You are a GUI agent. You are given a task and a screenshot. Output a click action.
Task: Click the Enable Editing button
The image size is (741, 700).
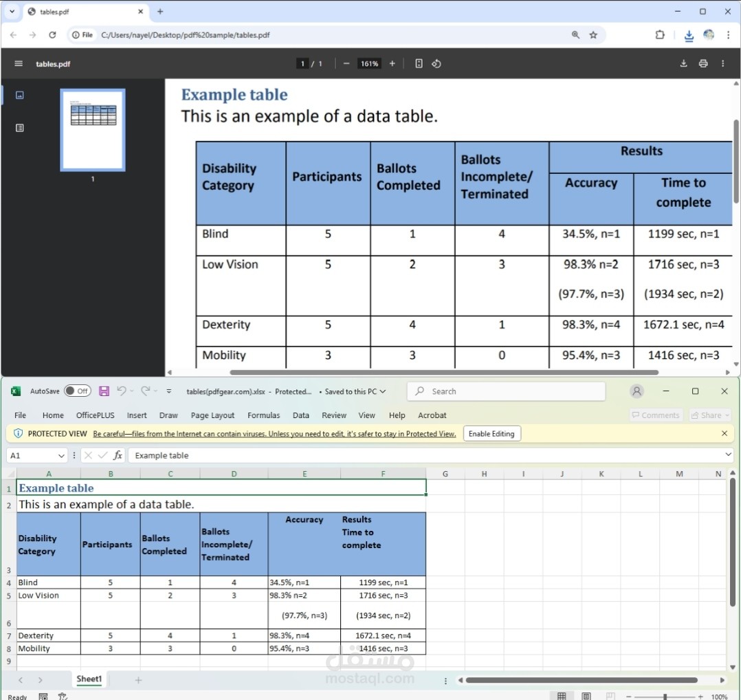tap(491, 434)
